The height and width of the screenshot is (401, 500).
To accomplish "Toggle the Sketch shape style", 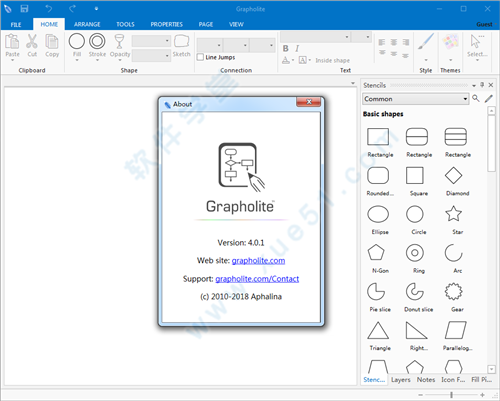I will tap(182, 41).
